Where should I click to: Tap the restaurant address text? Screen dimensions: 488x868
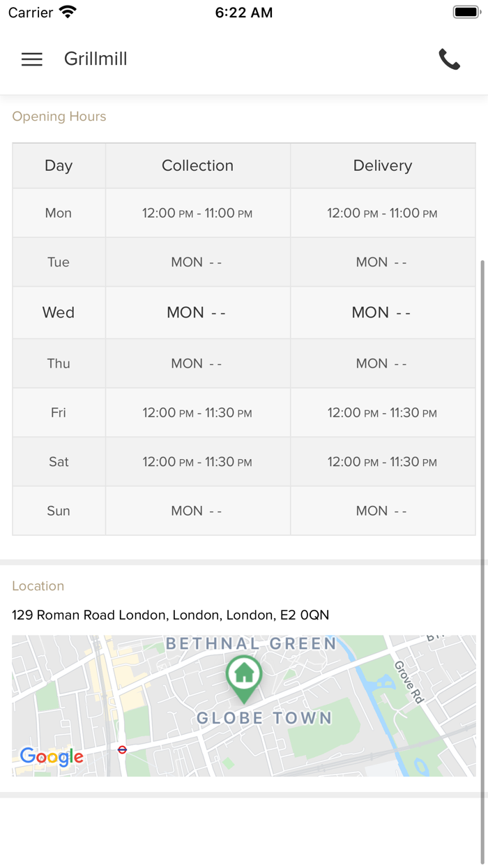170,615
